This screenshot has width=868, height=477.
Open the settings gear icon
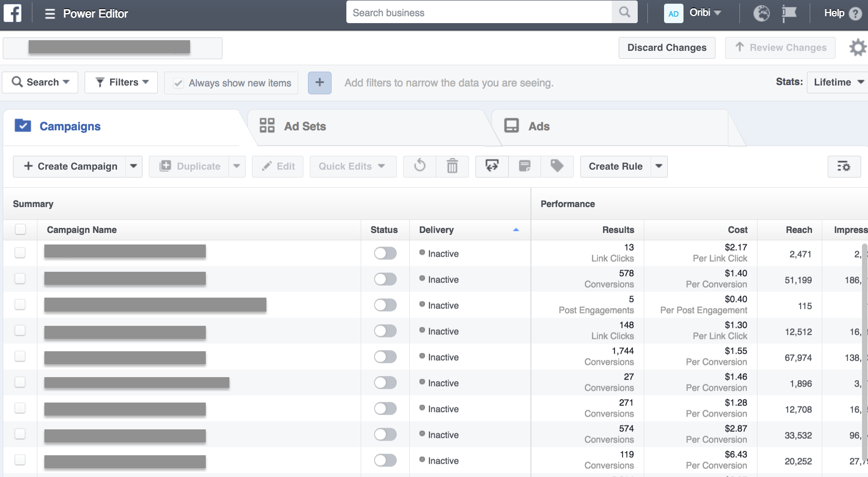click(x=857, y=48)
